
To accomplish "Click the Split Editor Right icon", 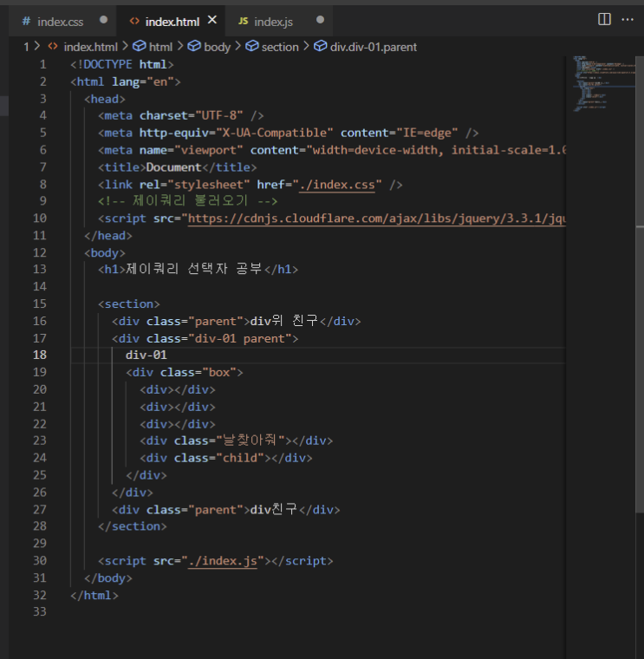I will pyautogui.click(x=604, y=19).
